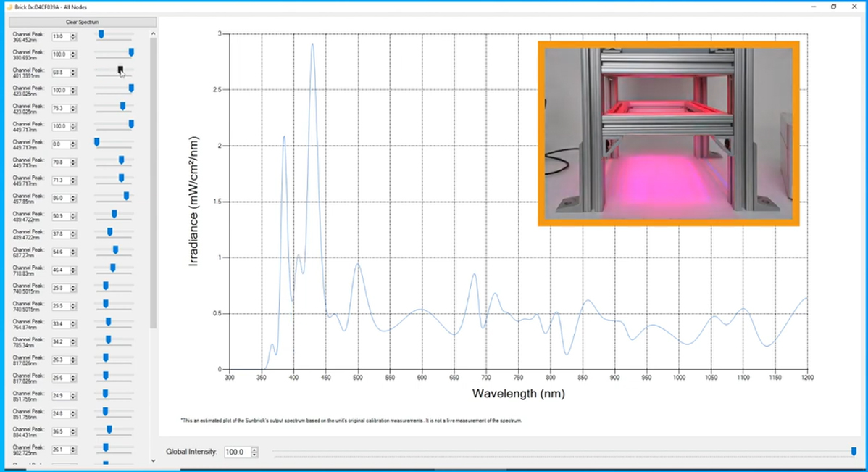Click the 457.85nm channel slider thumb
The width and height of the screenshot is (868, 472).
click(127, 196)
